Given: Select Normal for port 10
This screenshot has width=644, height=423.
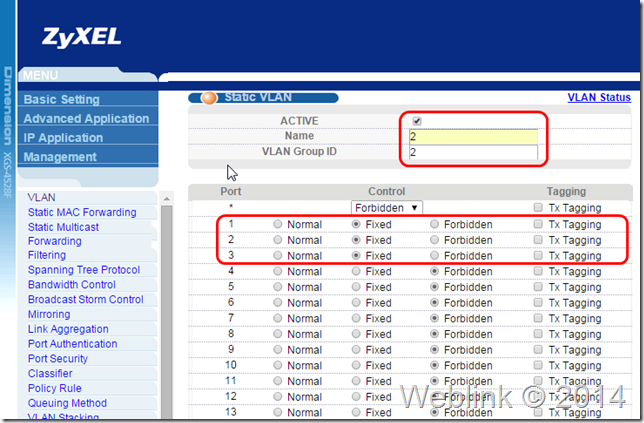Looking at the screenshot, I should pyautogui.click(x=278, y=365).
